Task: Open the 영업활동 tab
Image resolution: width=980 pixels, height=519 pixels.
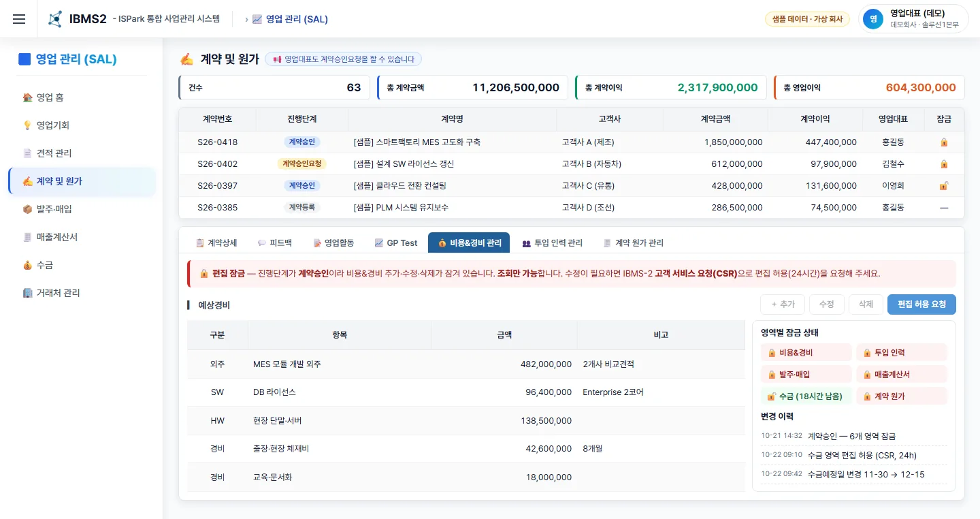Action: (x=333, y=242)
